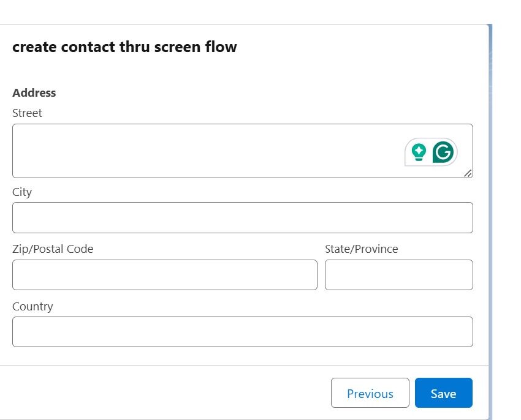Click the Grammarly lightbulb suggestions icon
This screenshot has width=521, height=420.
tap(419, 151)
